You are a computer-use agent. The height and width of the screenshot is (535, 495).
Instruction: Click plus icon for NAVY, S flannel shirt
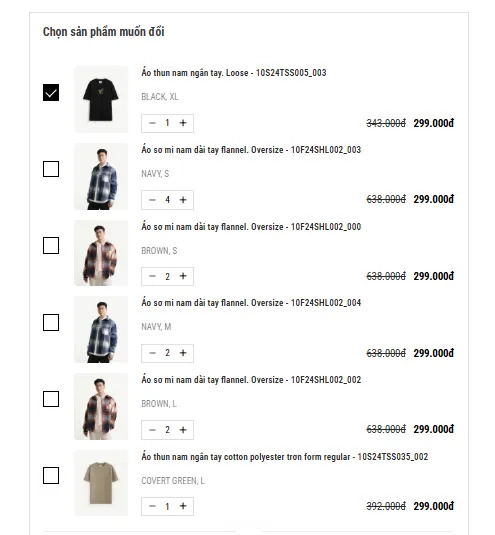[183, 200]
